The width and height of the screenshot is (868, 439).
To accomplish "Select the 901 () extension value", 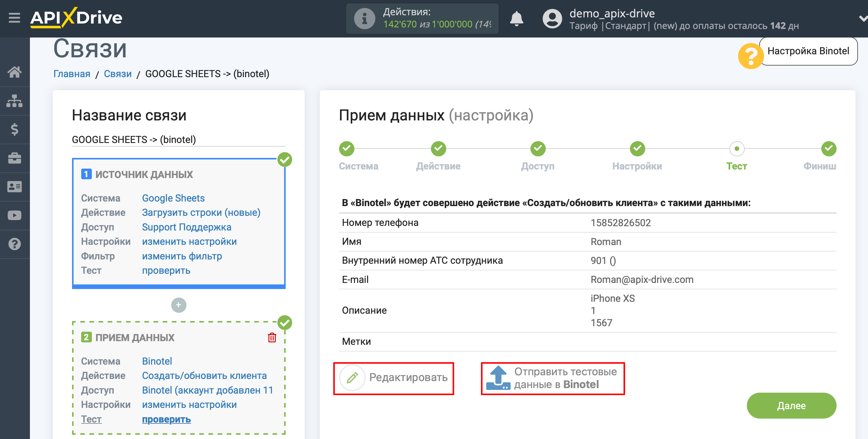I will coord(603,260).
